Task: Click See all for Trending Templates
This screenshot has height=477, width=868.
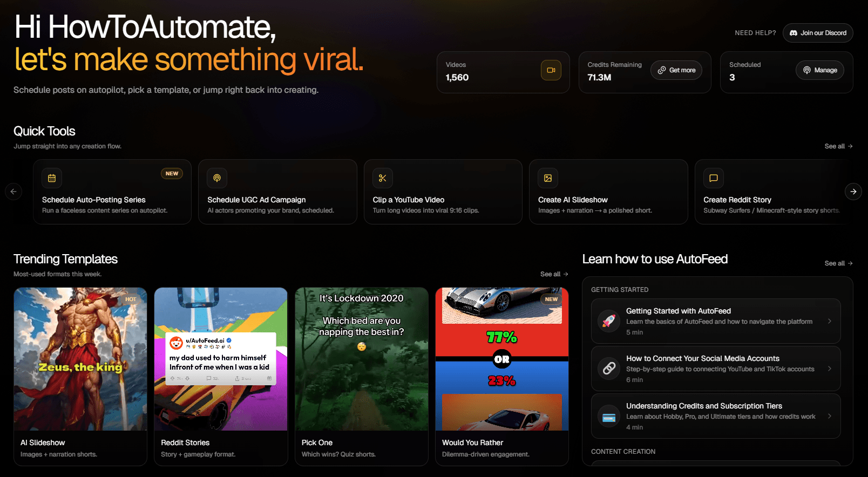Action: coord(554,274)
